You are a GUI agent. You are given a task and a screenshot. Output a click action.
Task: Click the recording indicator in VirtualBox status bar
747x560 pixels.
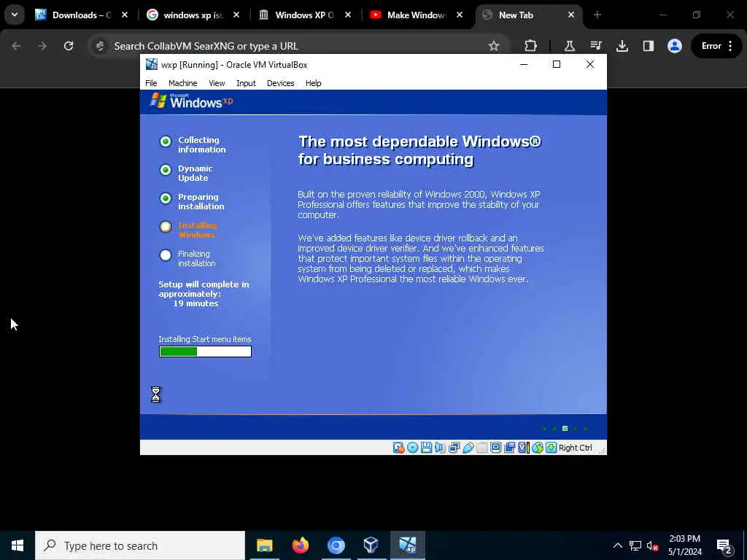509,448
